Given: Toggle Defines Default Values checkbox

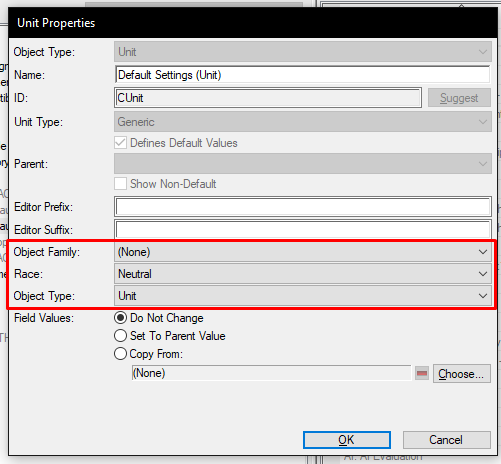Looking at the screenshot, I should click(120, 143).
